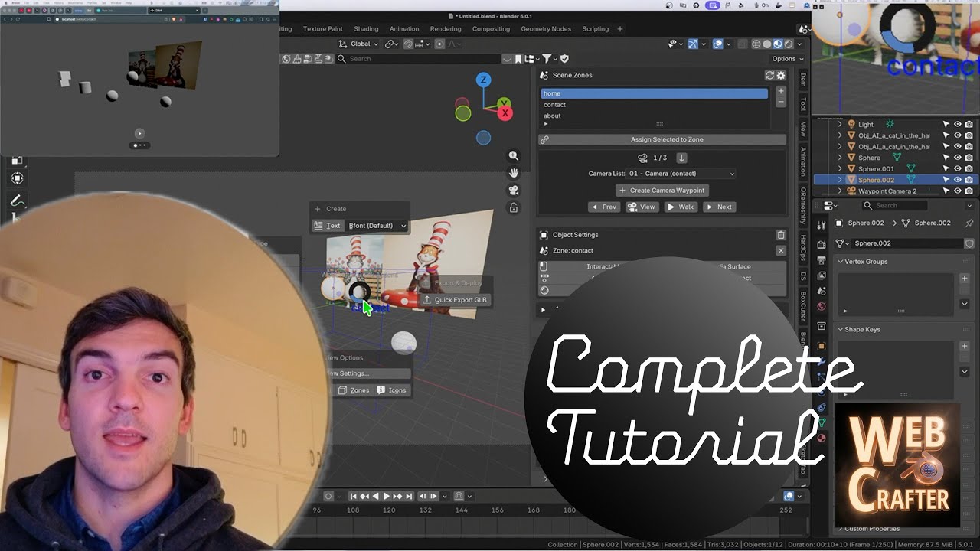Click the refresh icon in Scene Zones

pyautogui.click(x=769, y=75)
